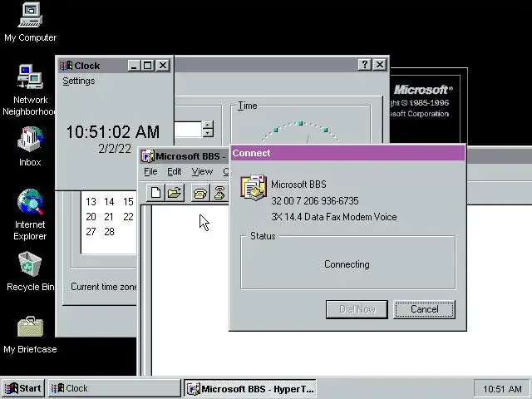Click the Disconnect phone icon in HyperTerminal toolbar
The height and width of the screenshot is (399, 532).
click(219, 193)
